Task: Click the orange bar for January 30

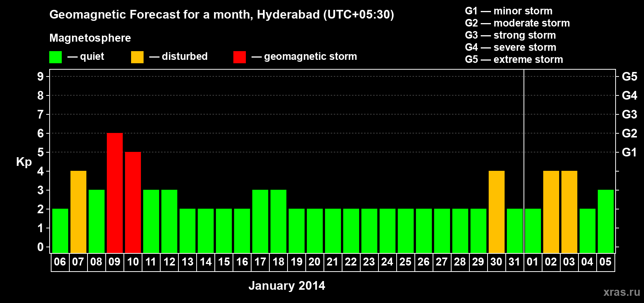Action: (497, 212)
